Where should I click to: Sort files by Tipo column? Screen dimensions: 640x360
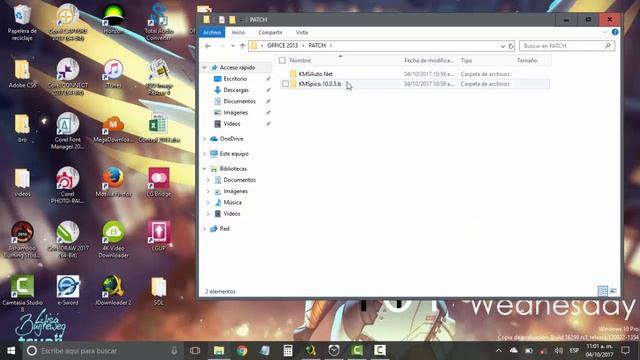click(x=467, y=60)
